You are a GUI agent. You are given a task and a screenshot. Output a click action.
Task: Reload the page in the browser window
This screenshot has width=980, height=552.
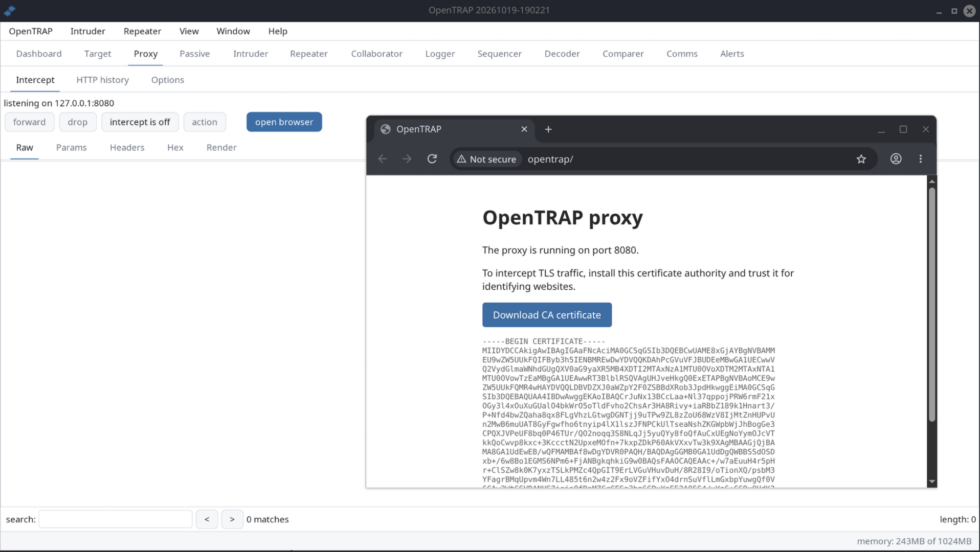(432, 159)
